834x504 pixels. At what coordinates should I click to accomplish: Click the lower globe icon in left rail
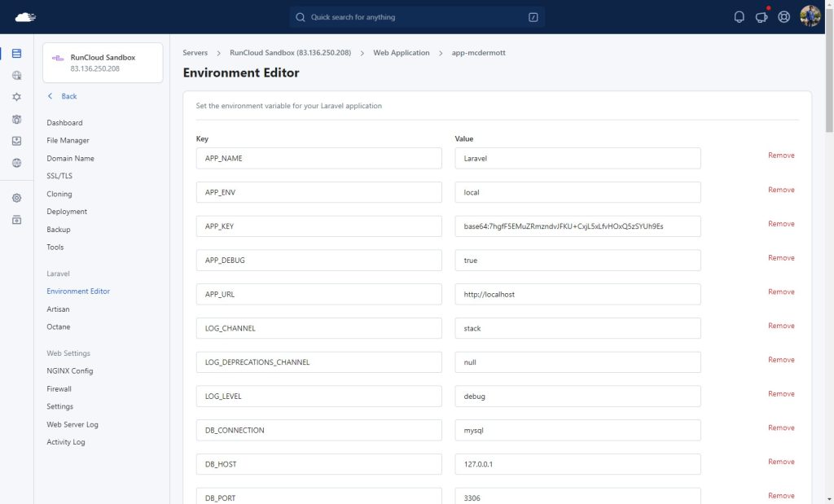click(x=16, y=163)
